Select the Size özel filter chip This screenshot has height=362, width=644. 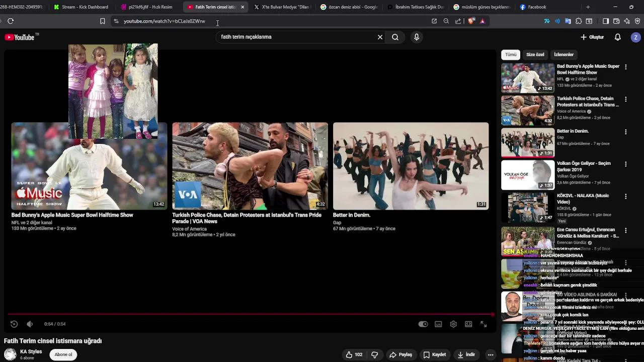(535, 54)
